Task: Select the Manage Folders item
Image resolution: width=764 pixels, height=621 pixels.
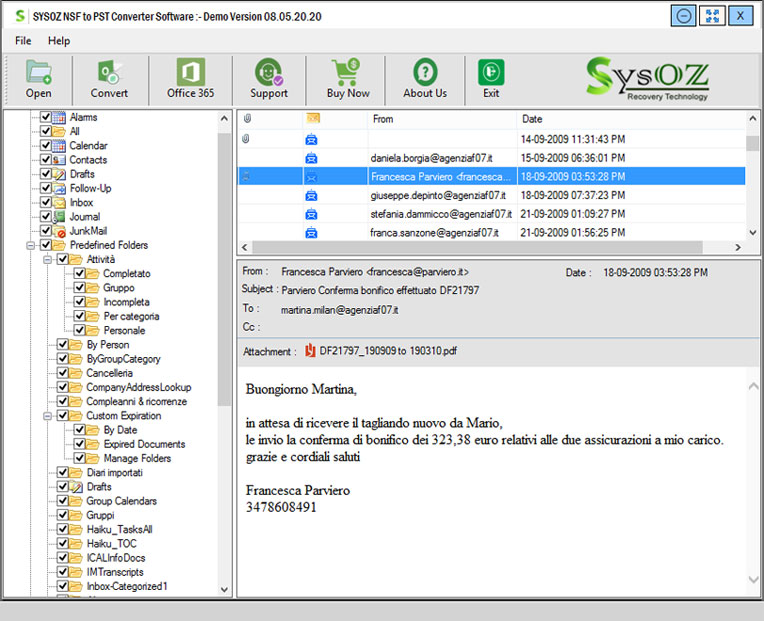Action: tap(137, 458)
